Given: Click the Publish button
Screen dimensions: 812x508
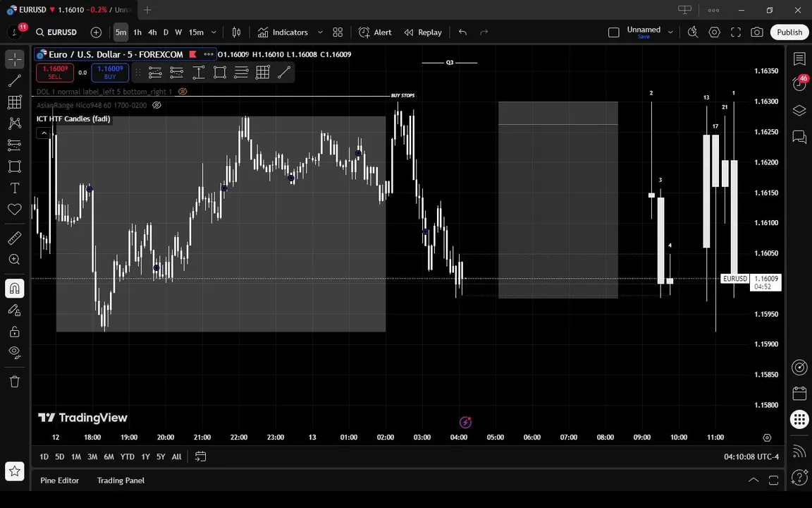Looking at the screenshot, I should [789, 32].
